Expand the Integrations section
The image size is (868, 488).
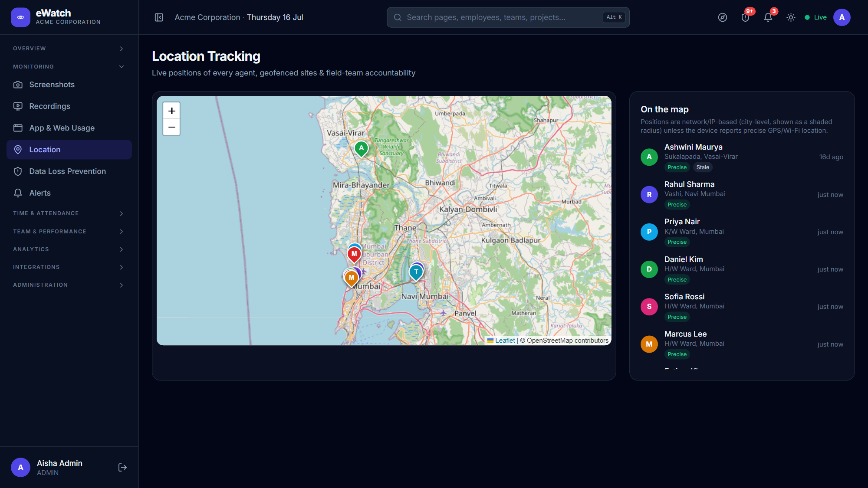[69, 267]
